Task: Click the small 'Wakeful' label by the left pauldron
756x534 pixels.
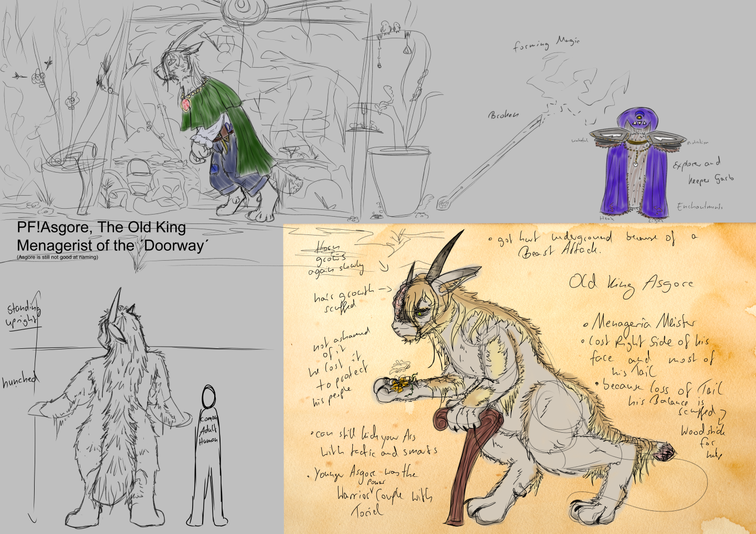Action: pos(579,141)
